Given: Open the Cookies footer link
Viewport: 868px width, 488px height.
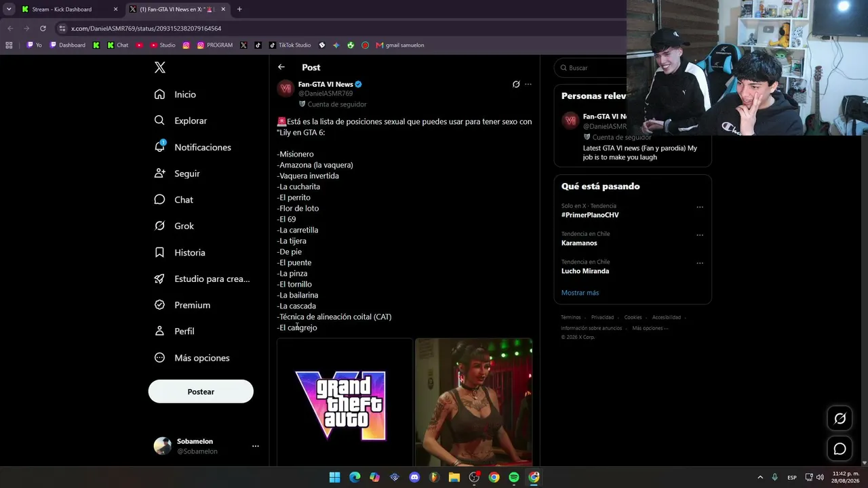Looking at the screenshot, I should click(x=633, y=317).
